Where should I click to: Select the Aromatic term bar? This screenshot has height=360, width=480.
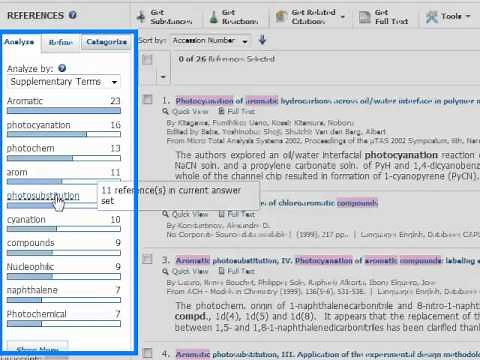(64, 111)
